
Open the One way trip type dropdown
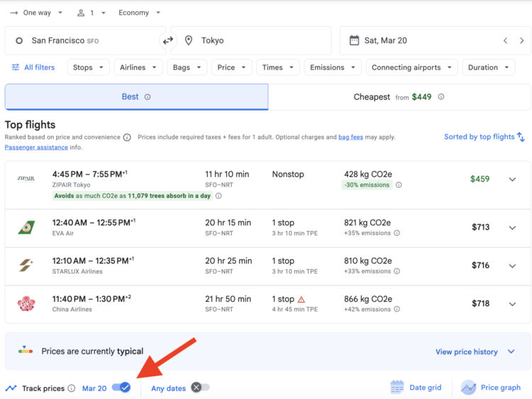tap(36, 13)
